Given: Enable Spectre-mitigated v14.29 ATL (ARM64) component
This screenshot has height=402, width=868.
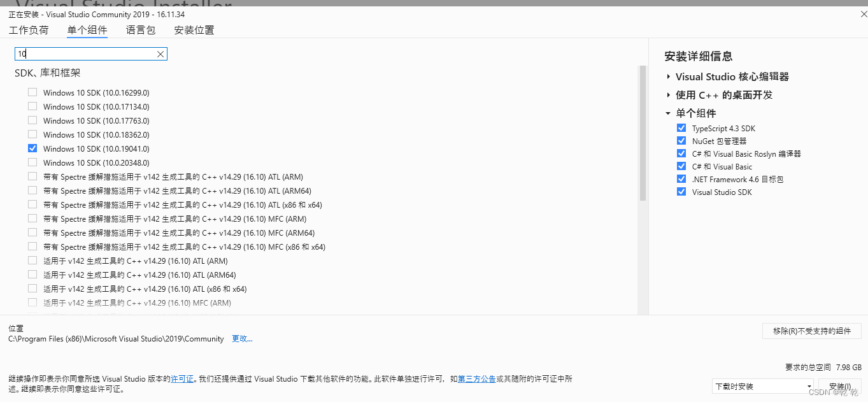Looking at the screenshot, I should point(32,190).
